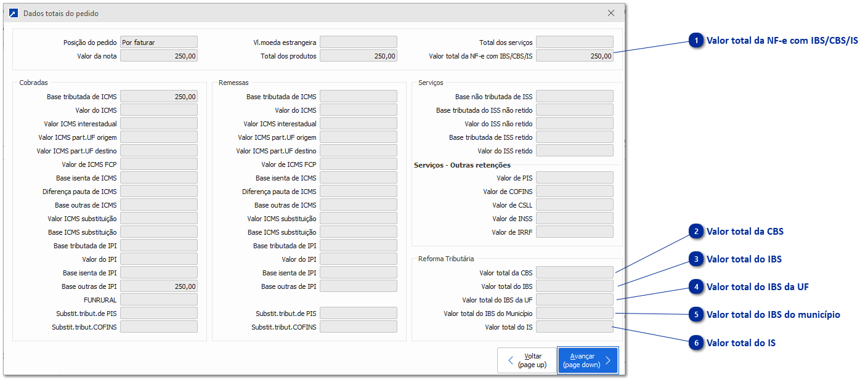The height and width of the screenshot is (385, 868).
Task: Click the Posição do pedido field
Action: click(x=159, y=43)
